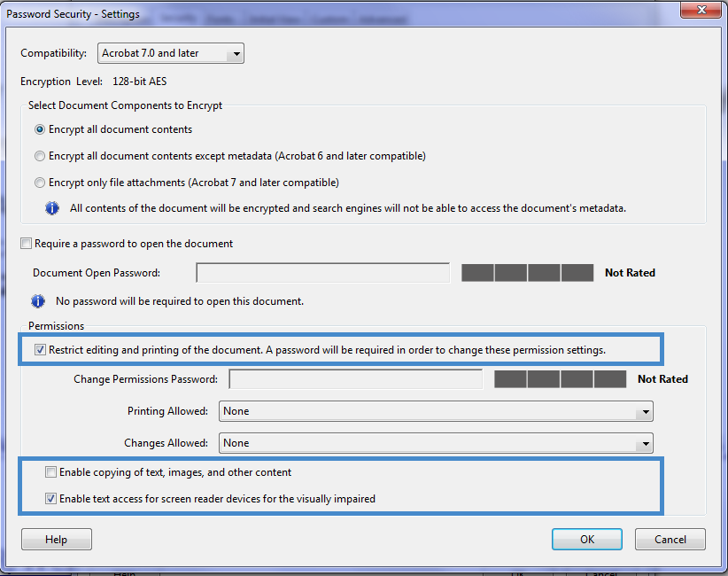Click the Document Open Password strength meter
This screenshot has height=576, width=728.
click(x=528, y=273)
